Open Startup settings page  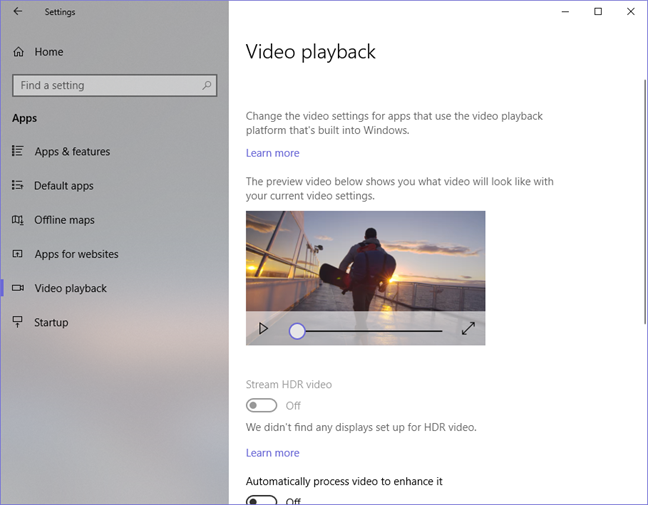[x=114, y=322]
